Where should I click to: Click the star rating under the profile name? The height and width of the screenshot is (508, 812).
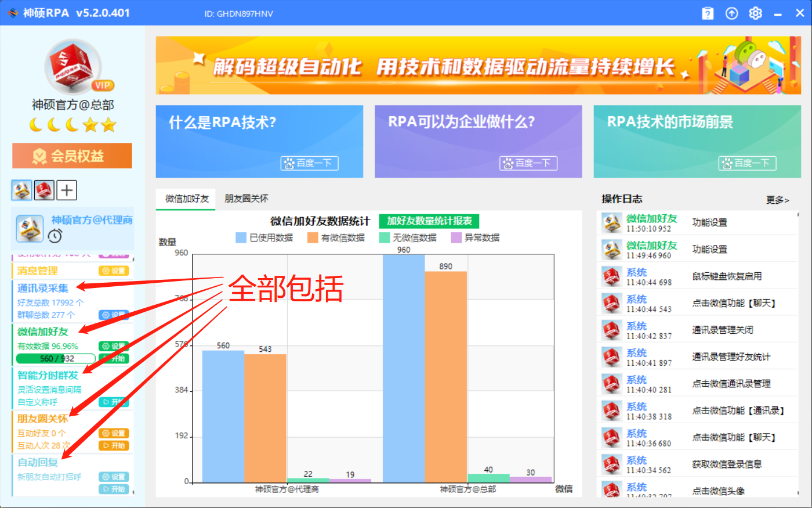pyautogui.click(x=73, y=125)
